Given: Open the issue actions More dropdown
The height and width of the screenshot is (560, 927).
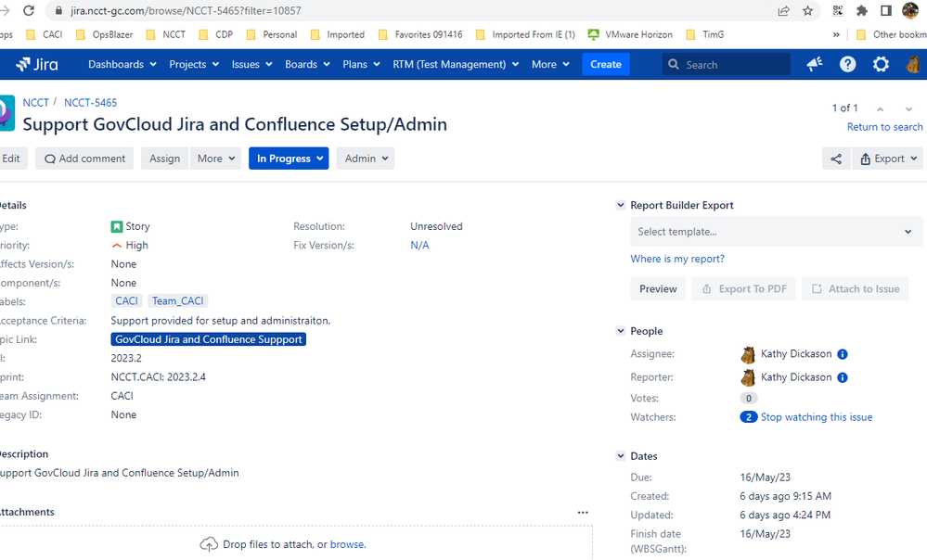Looking at the screenshot, I should 216,159.
